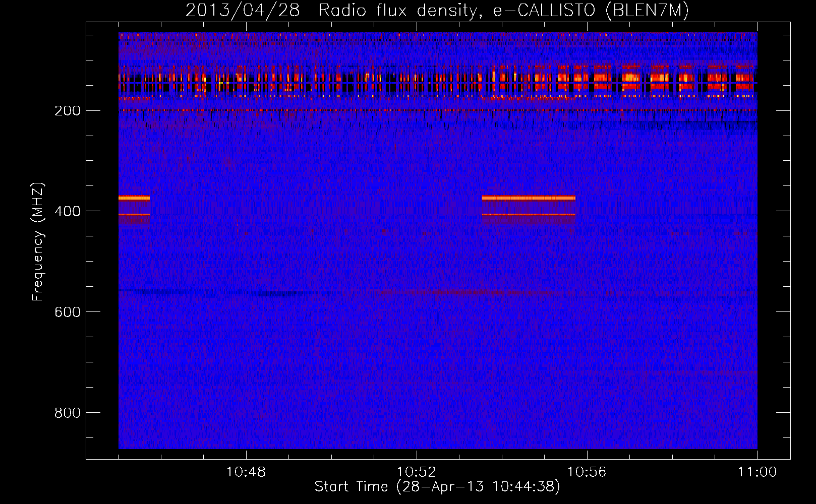Click the 600 frequency tick label

pyautogui.click(x=67, y=312)
